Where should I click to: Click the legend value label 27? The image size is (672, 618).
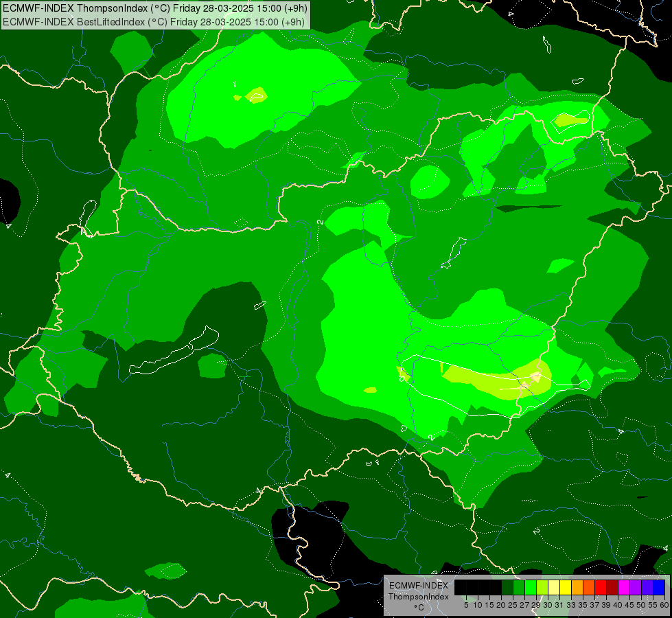tap(524, 605)
